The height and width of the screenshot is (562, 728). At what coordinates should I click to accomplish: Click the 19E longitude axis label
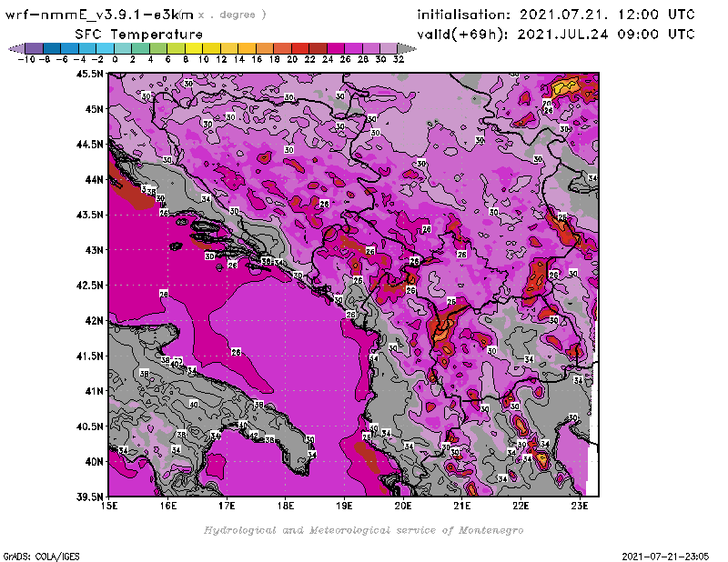344,507
